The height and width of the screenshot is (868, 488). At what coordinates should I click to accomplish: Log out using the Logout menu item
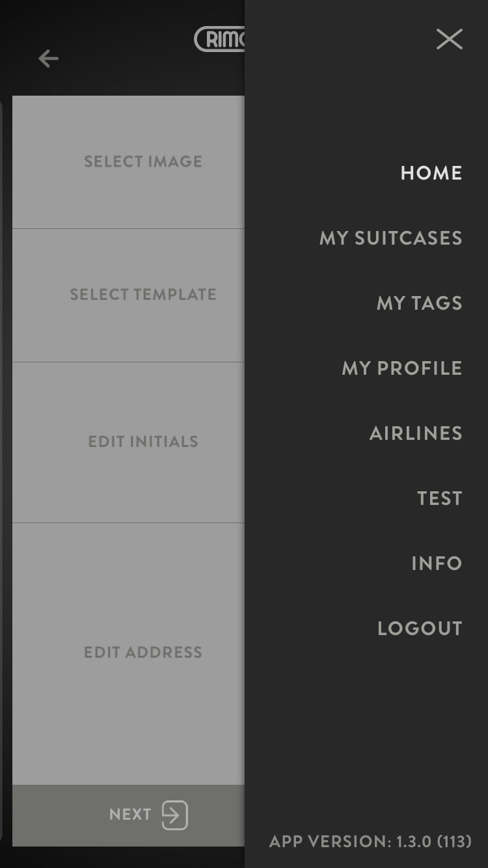click(420, 629)
